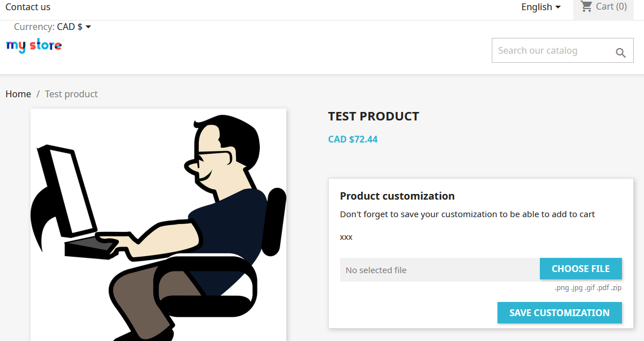This screenshot has height=341, width=644.
Task: Click the Product customization heading
Action: [x=397, y=196]
